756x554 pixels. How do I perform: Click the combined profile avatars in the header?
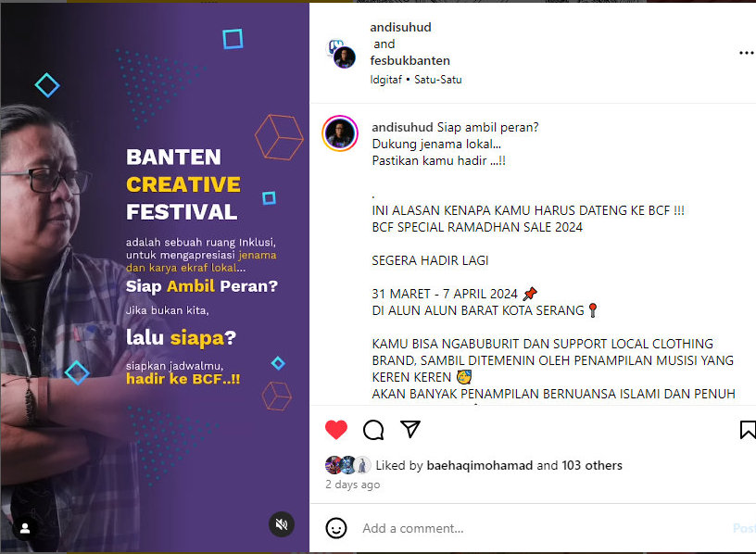[342, 54]
